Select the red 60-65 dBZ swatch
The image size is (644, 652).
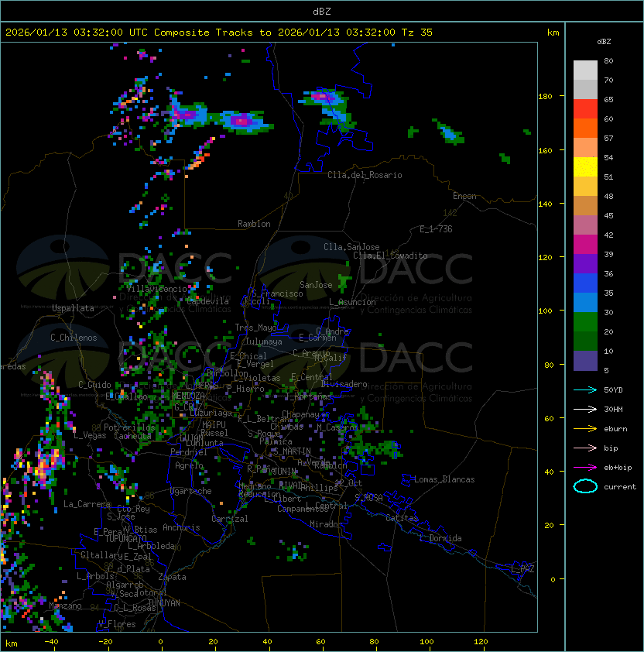[x=585, y=109]
